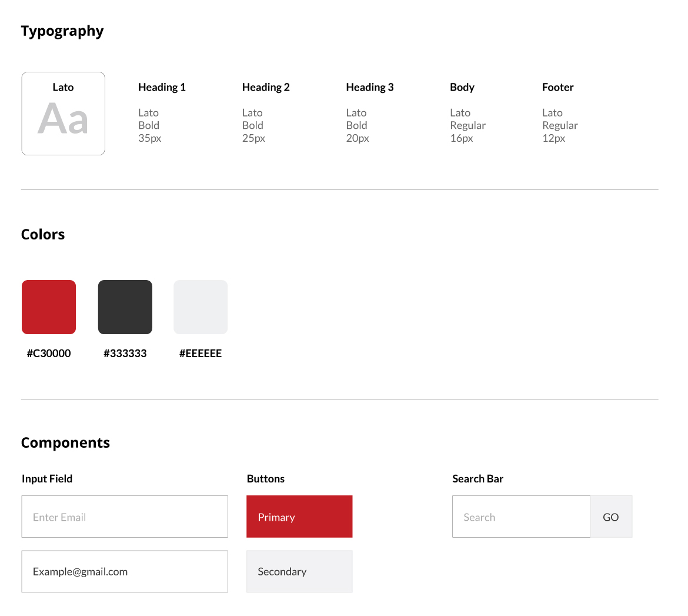The image size is (688, 616).
Task: Select the Heading 3 type sample
Action: tap(370, 112)
